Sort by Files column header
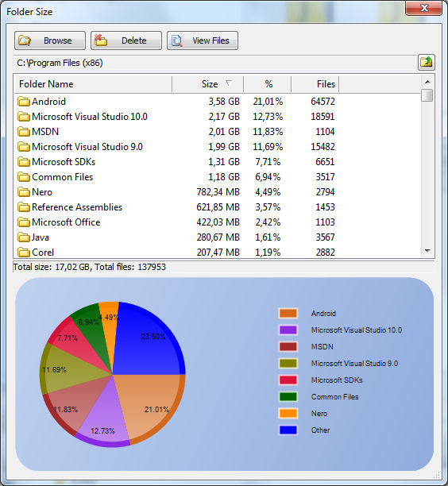The height and width of the screenshot is (486, 448). point(315,84)
